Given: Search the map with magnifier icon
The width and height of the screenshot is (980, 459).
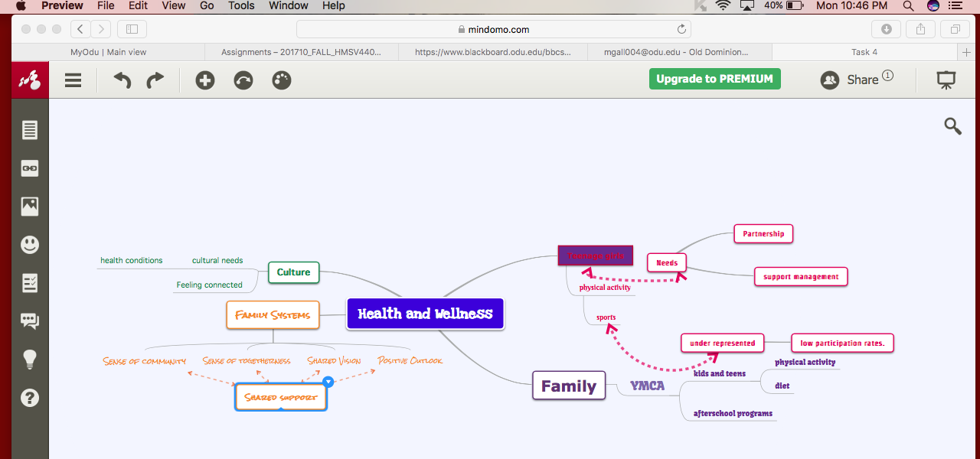Looking at the screenshot, I should 952,126.
